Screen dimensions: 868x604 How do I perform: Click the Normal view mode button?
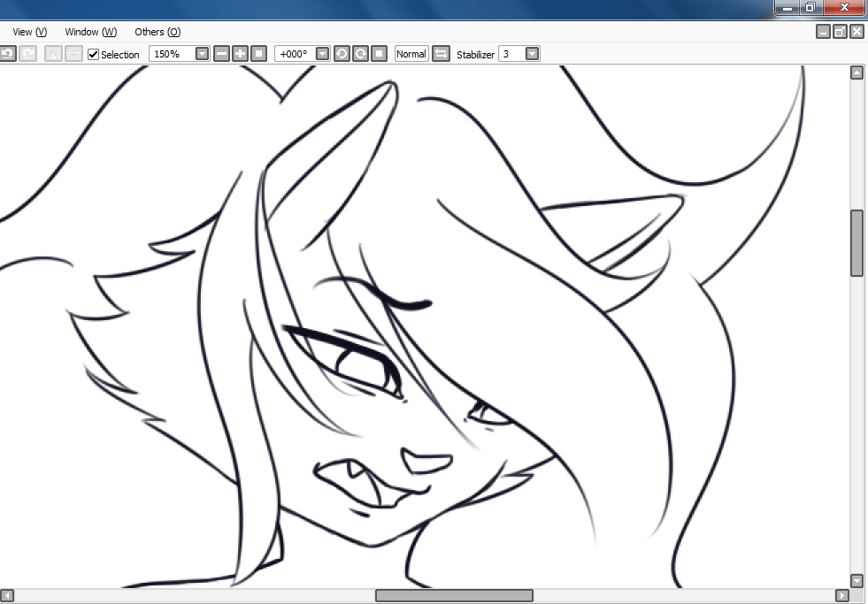click(x=411, y=54)
